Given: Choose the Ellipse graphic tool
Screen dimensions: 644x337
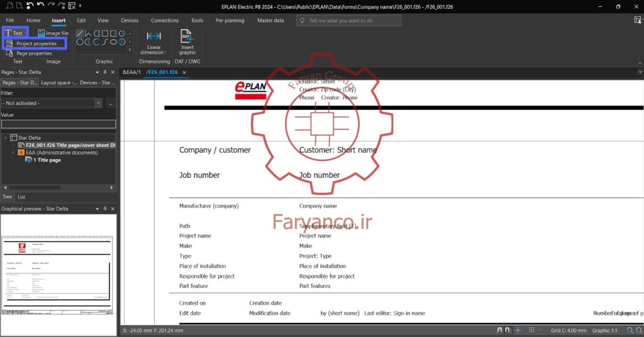Looking at the screenshot, I should pos(113,41).
